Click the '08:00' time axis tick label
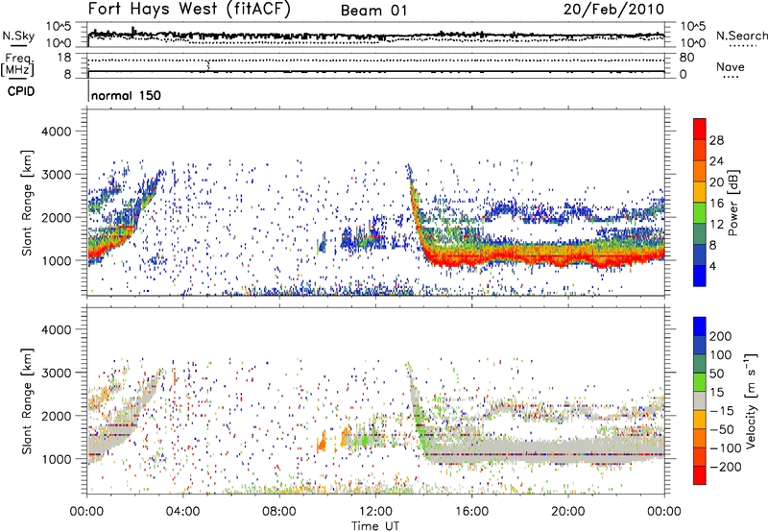This screenshot has height=532, width=768. point(278,512)
